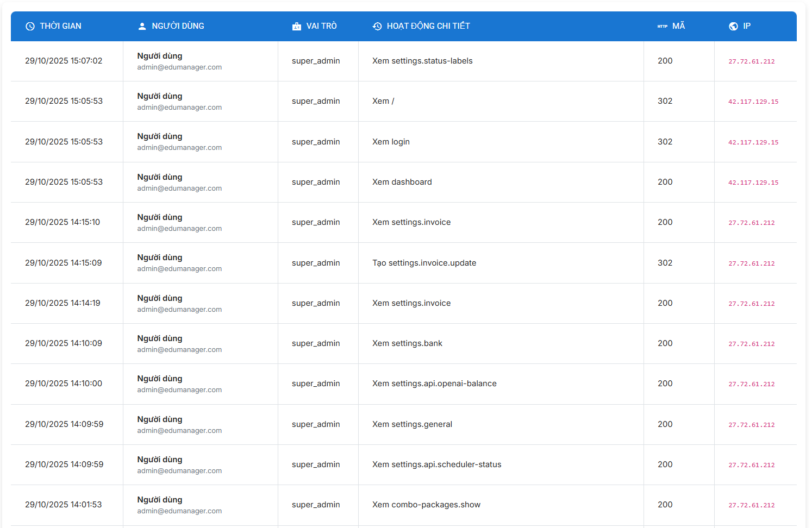Click the globe icon next to IP header
812x528 pixels.
click(x=733, y=26)
